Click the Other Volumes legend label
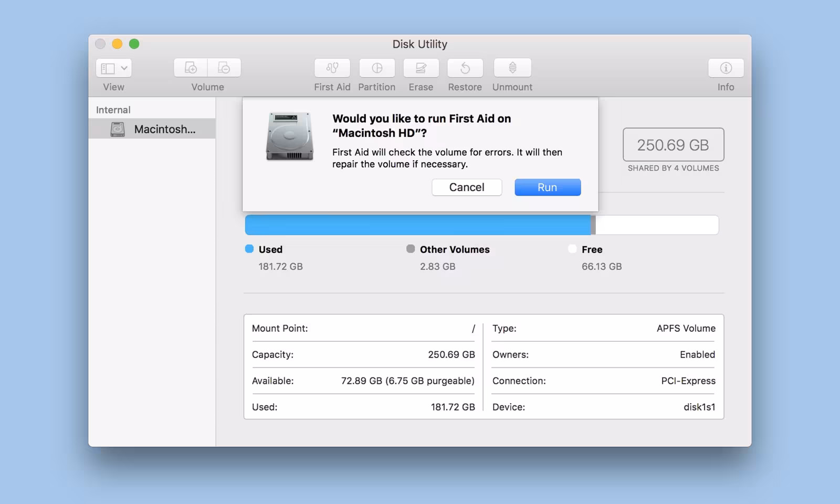 coord(455,249)
